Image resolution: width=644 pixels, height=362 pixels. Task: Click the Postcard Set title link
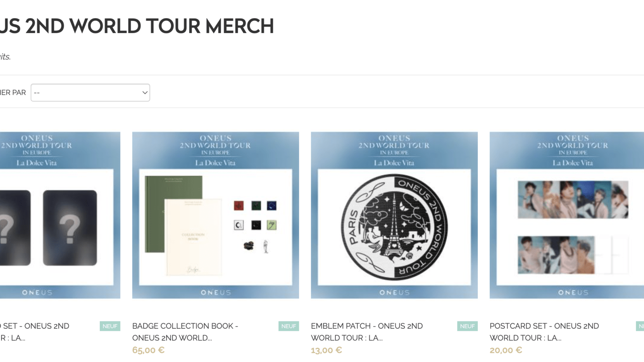click(544, 332)
